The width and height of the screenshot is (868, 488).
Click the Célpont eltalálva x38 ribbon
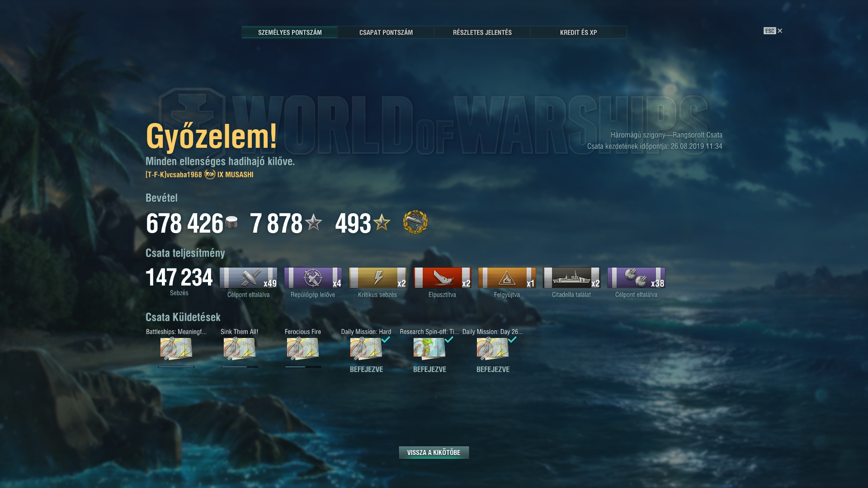(x=636, y=277)
